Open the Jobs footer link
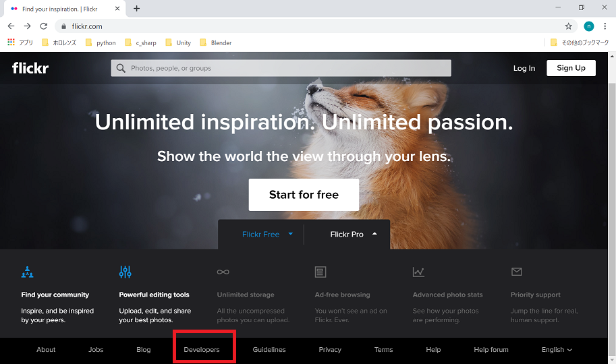 click(96, 349)
